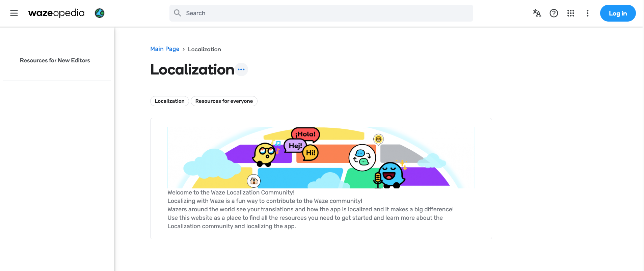Click the Log in button

[618, 13]
